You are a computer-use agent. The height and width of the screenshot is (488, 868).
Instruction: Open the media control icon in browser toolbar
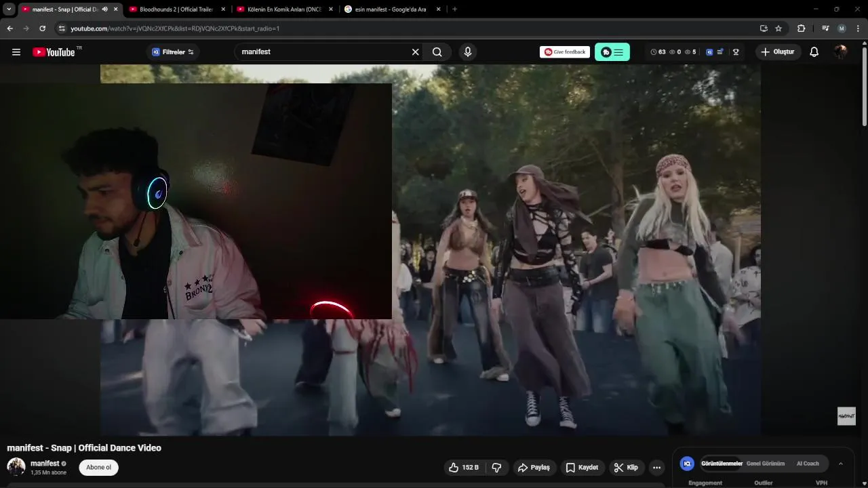[825, 28]
